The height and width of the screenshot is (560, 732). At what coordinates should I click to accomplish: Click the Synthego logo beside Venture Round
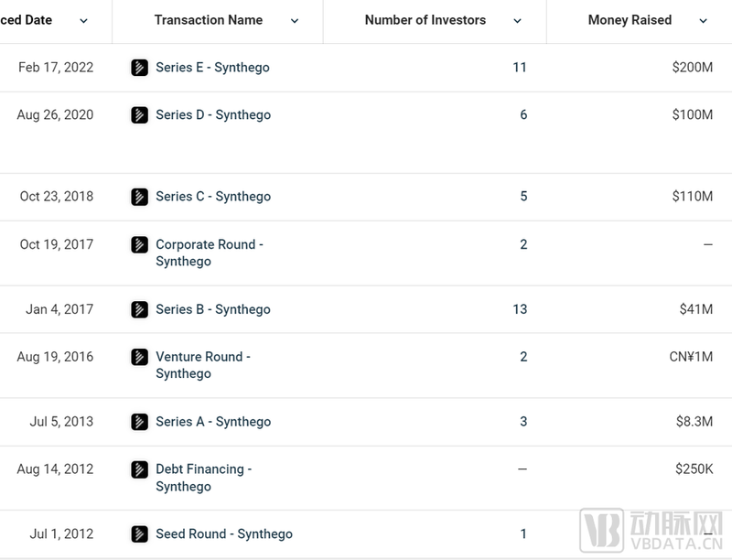click(x=140, y=357)
